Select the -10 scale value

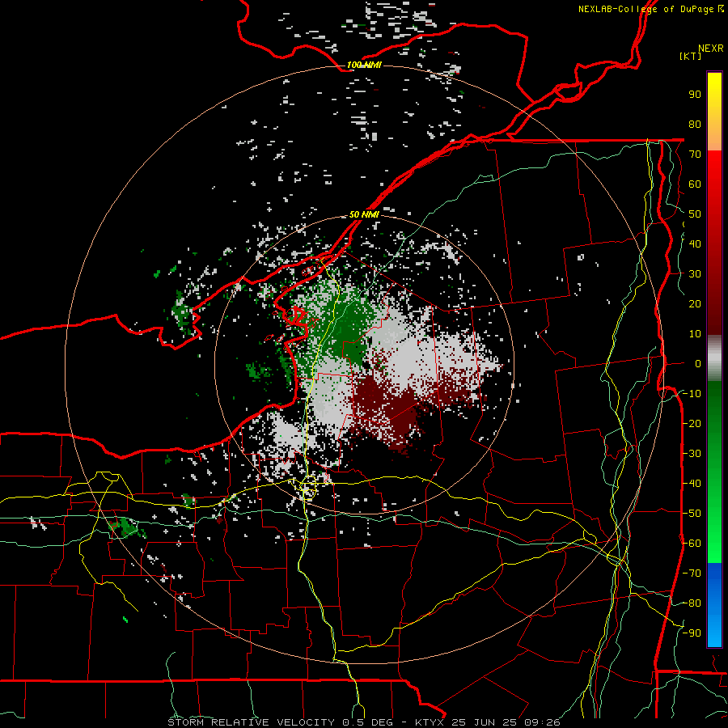point(692,394)
